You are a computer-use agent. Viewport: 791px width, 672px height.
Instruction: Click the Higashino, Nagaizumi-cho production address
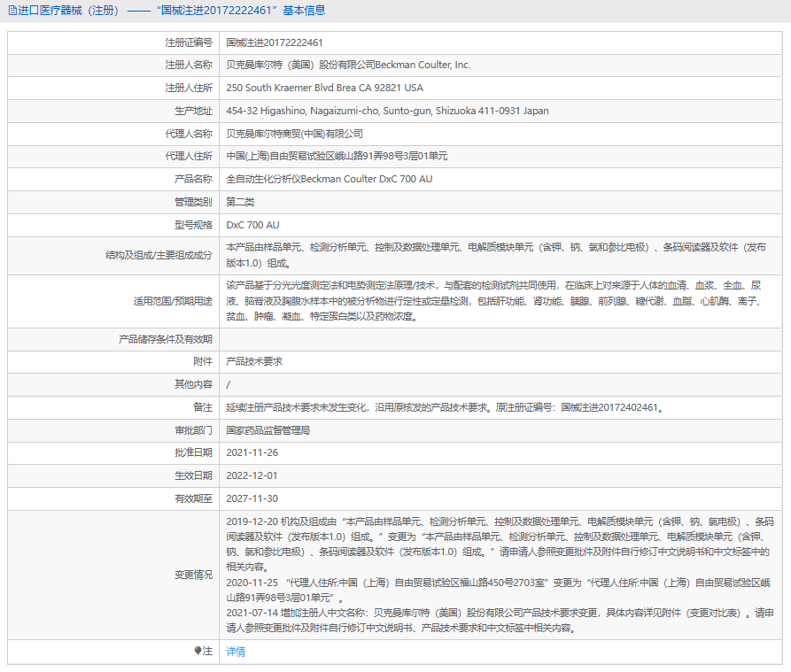click(x=387, y=111)
